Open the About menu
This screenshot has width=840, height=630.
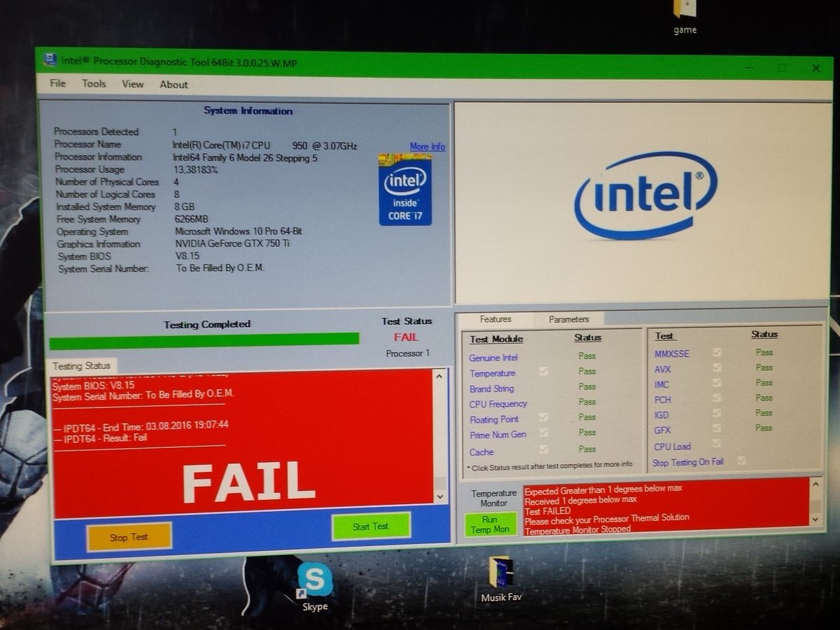pyautogui.click(x=174, y=85)
